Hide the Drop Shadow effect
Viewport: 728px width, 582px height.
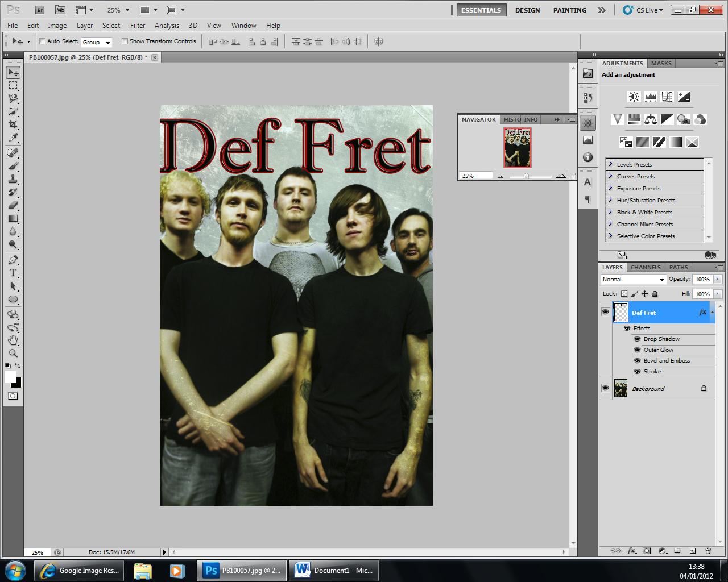637,339
